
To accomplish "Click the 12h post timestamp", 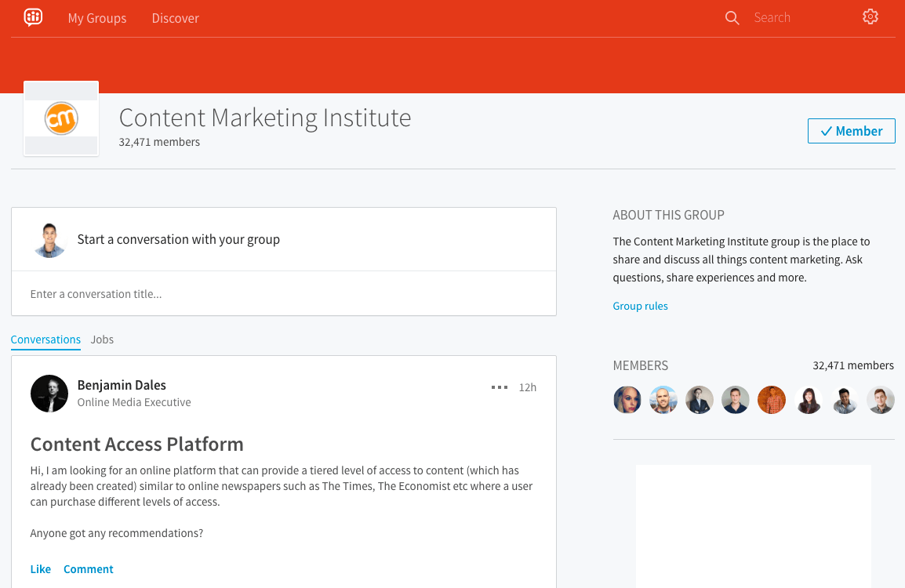I will [x=528, y=387].
